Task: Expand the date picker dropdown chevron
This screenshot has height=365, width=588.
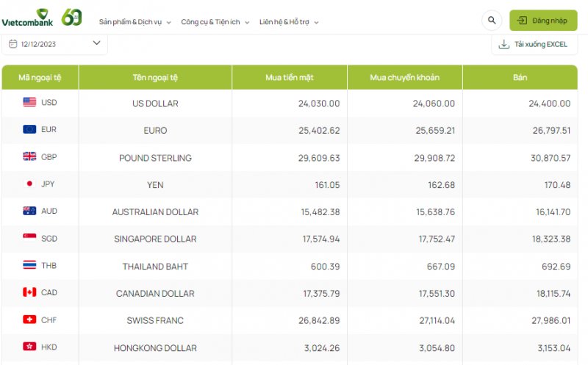Action: [x=96, y=43]
